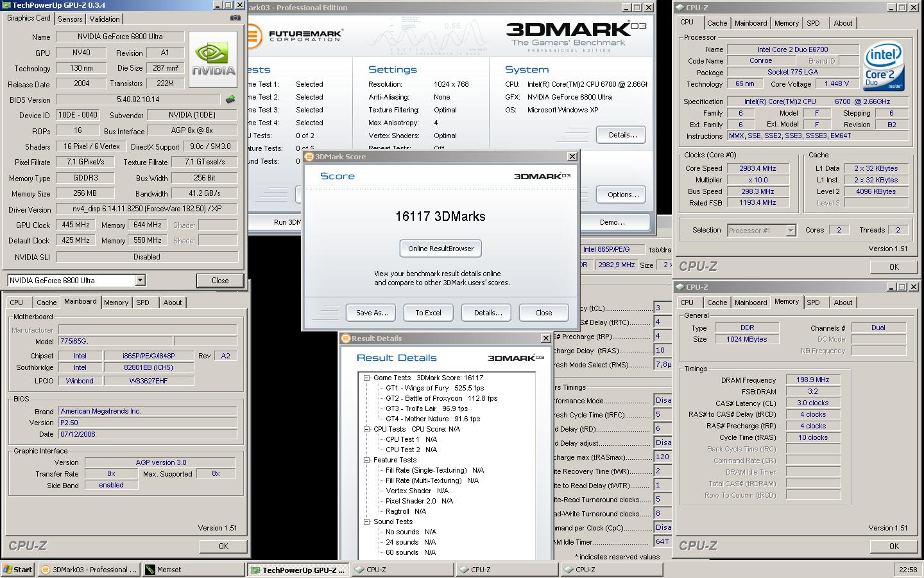The image size is (924, 578).
Task: Close the Result Details window with X
Action: [545, 338]
